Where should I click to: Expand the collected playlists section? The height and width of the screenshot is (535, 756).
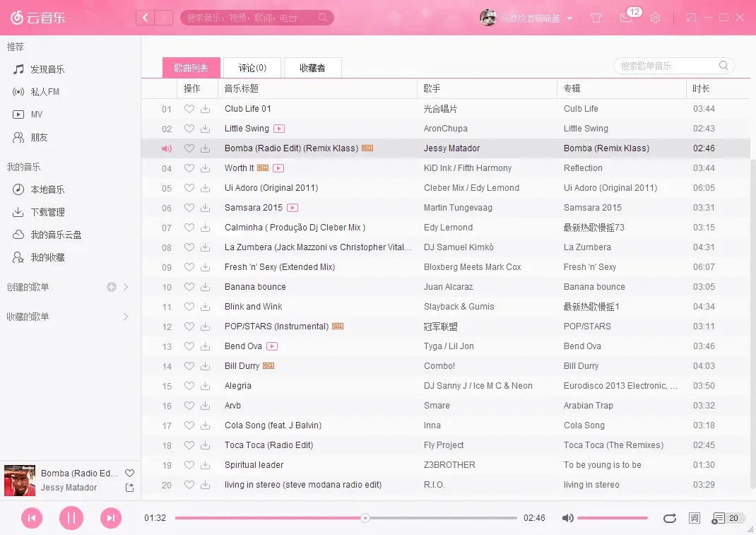pos(126,317)
